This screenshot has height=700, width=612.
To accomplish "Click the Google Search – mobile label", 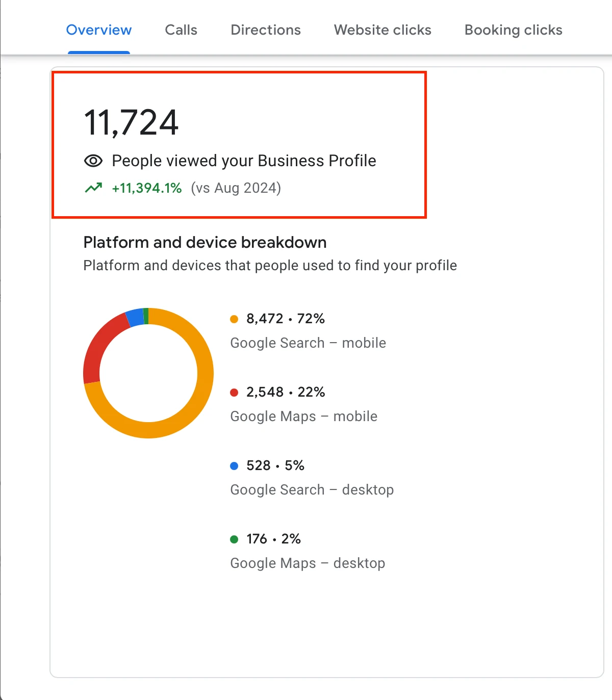I will tap(308, 343).
